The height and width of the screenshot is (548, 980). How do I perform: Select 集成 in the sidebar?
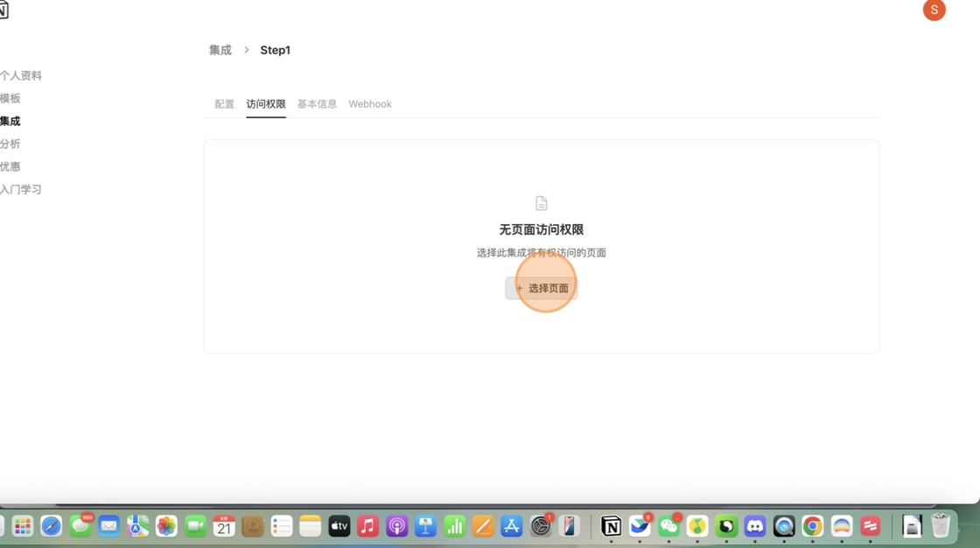coord(10,122)
